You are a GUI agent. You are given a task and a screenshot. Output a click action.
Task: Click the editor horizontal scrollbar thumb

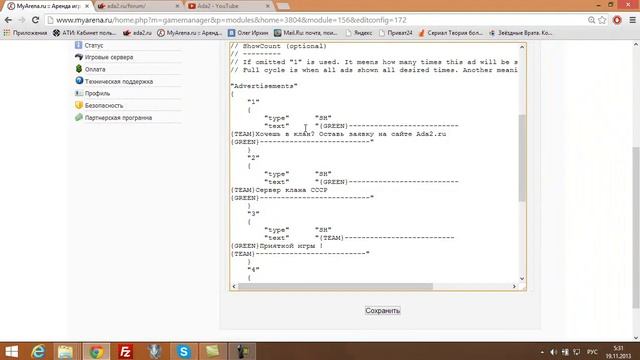click(x=335, y=286)
